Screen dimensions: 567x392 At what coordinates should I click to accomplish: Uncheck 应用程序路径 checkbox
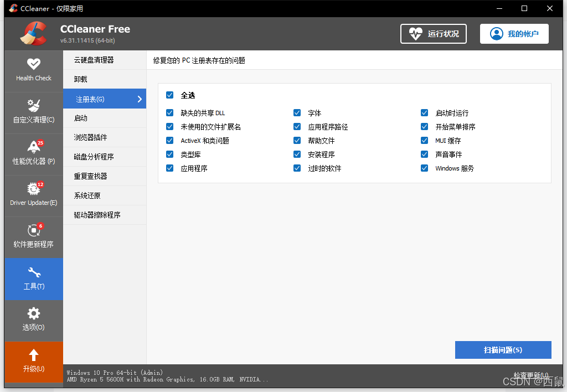(x=297, y=127)
